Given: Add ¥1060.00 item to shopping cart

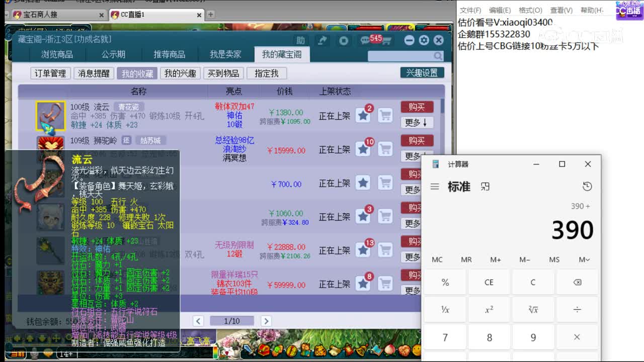Looking at the screenshot, I should coord(385,217).
